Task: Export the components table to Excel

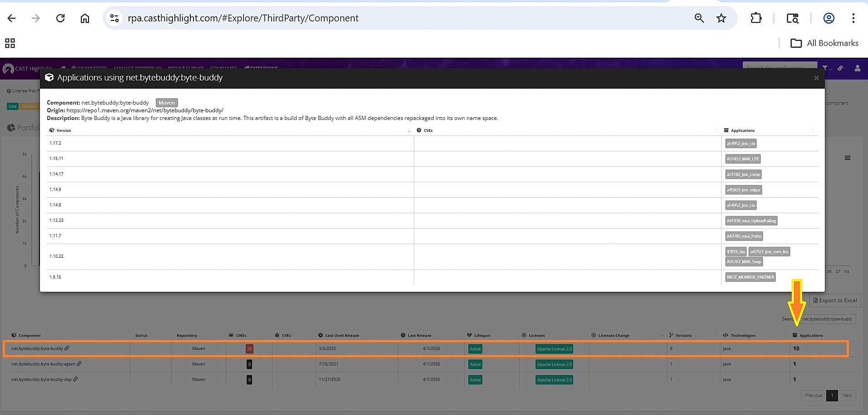Action: (835, 300)
